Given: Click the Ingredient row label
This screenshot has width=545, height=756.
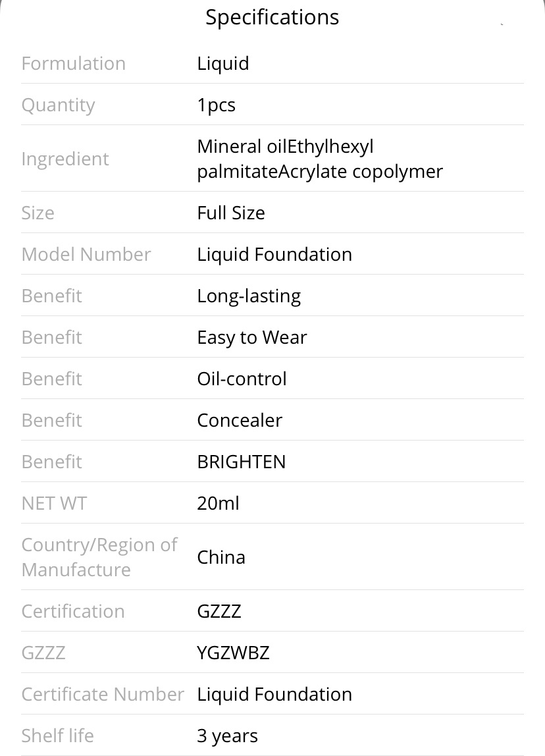Looking at the screenshot, I should click(65, 159).
